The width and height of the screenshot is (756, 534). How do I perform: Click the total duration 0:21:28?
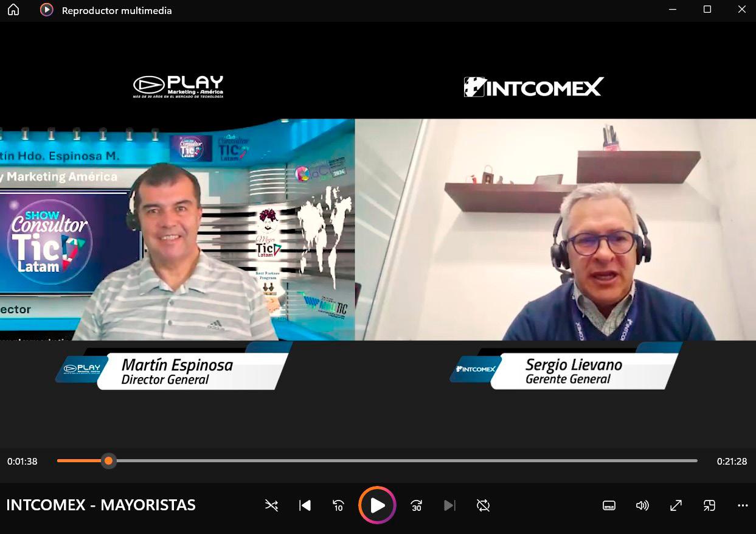(732, 462)
